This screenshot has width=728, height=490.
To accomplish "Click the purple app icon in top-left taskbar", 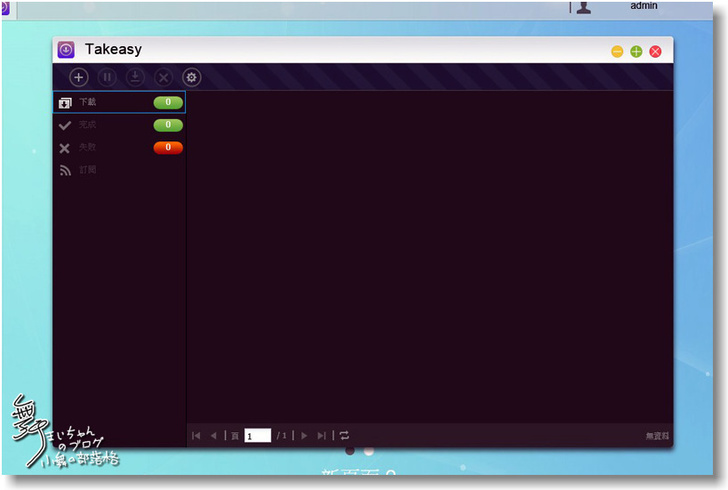I will pyautogui.click(x=5, y=8).
